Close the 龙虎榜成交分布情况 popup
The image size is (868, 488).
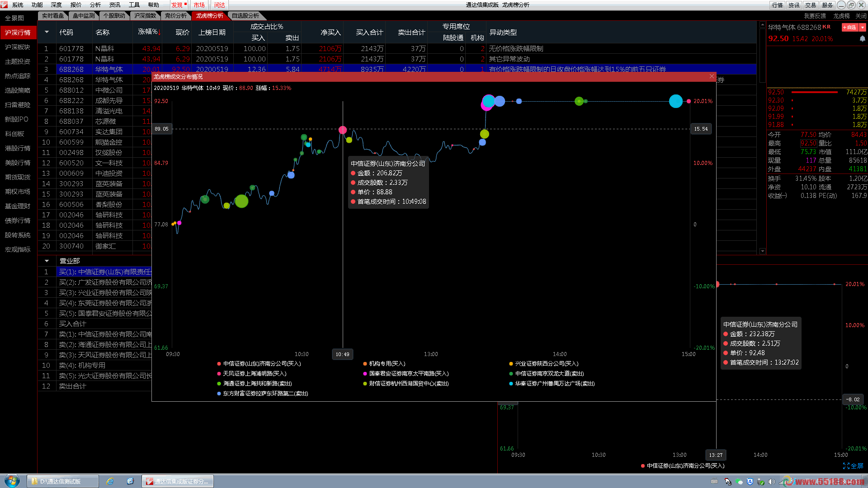pyautogui.click(x=712, y=76)
